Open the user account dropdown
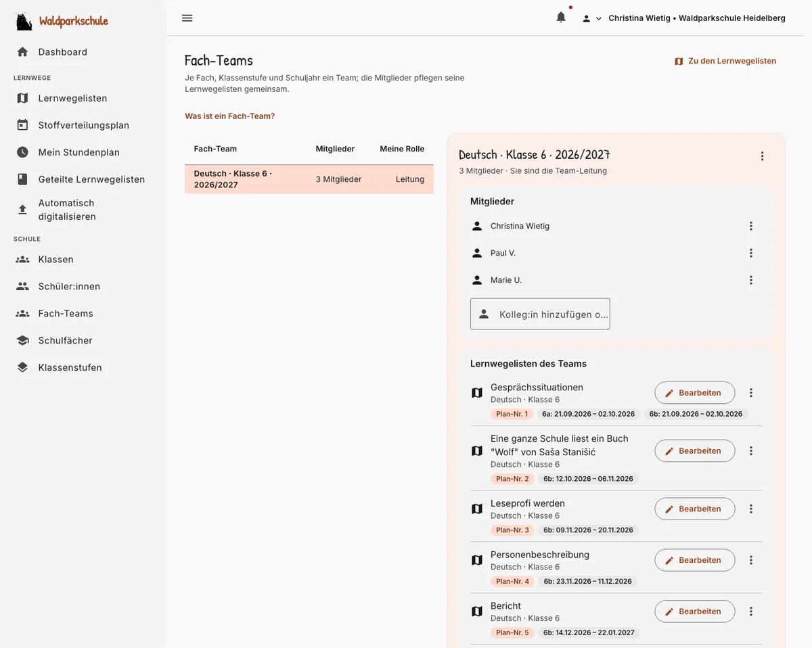812x648 pixels. [592, 18]
